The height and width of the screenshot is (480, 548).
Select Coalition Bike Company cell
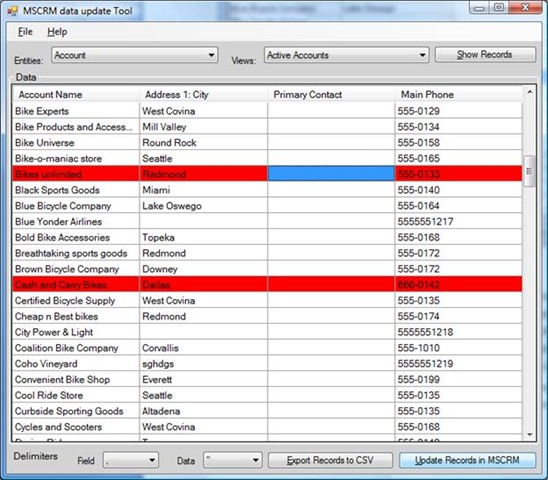point(76,348)
